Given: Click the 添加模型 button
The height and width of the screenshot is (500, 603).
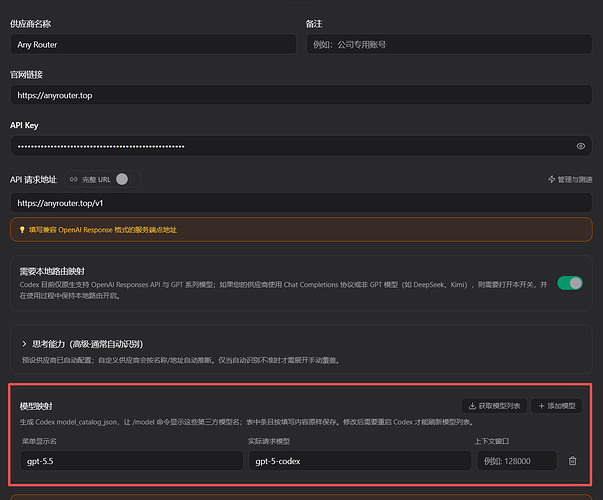Looking at the screenshot, I should [x=556, y=406].
